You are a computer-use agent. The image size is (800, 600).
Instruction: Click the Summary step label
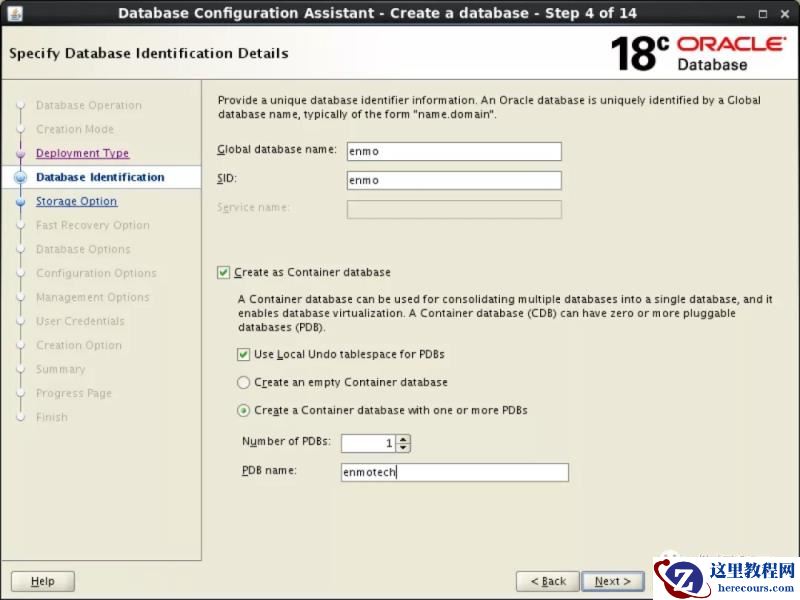pos(61,369)
